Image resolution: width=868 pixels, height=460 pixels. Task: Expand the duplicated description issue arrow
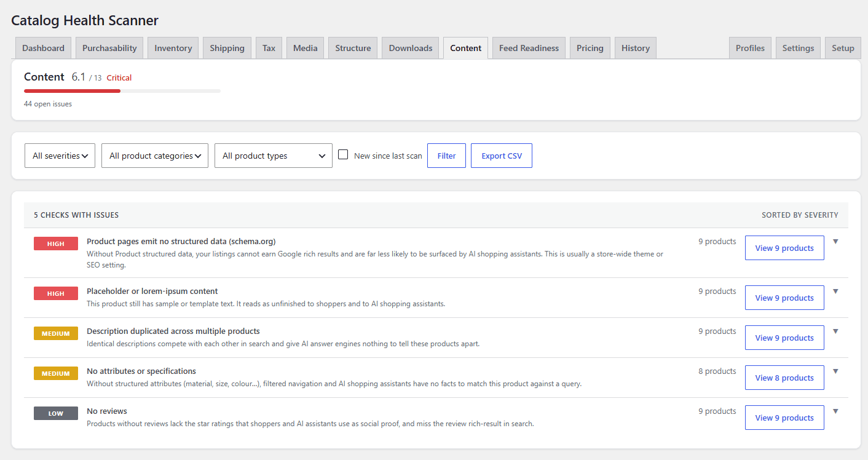coord(835,331)
